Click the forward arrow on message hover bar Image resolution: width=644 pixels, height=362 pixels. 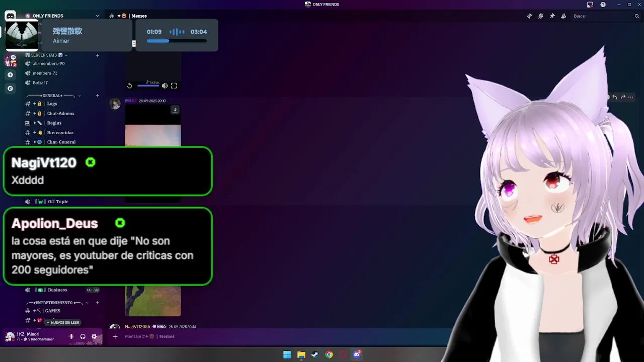pyautogui.click(x=623, y=97)
